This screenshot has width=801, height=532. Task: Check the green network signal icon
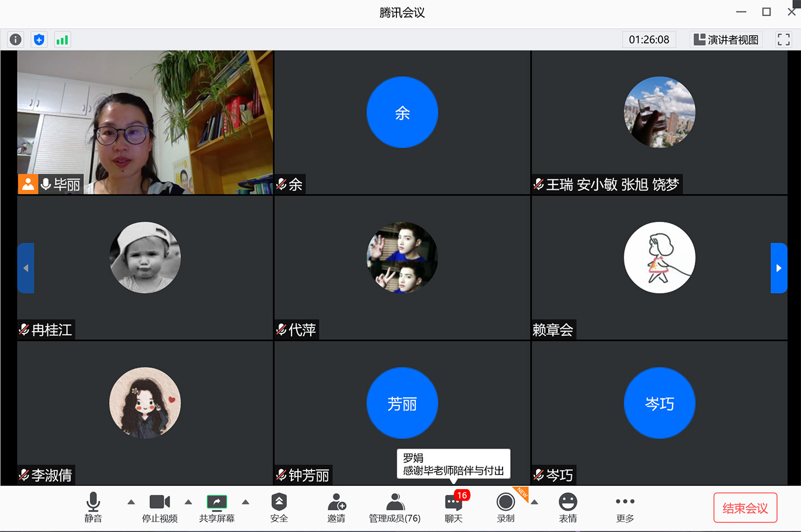62,39
